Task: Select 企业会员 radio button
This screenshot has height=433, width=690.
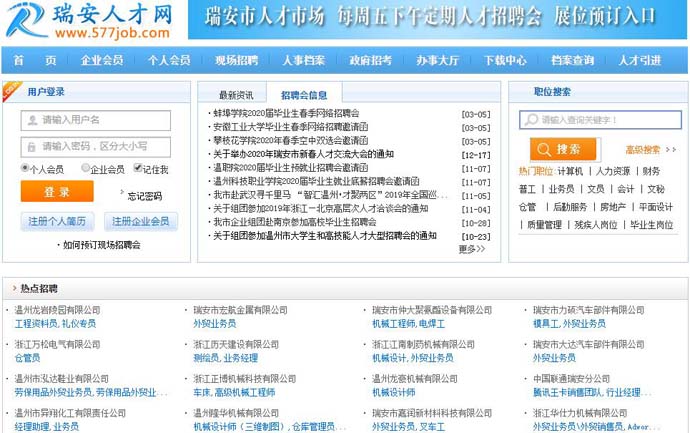Action: click(85, 168)
